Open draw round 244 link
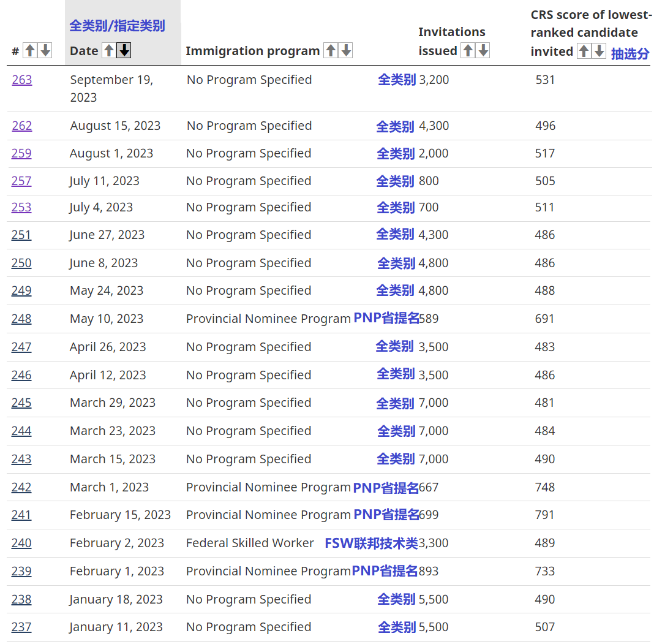 click(x=21, y=431)
